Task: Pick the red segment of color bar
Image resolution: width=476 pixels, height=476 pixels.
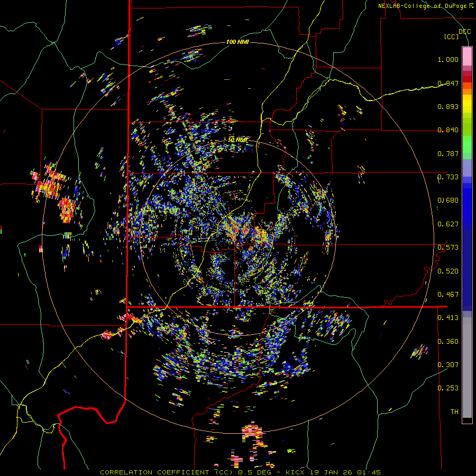Action: click(467, 79)
